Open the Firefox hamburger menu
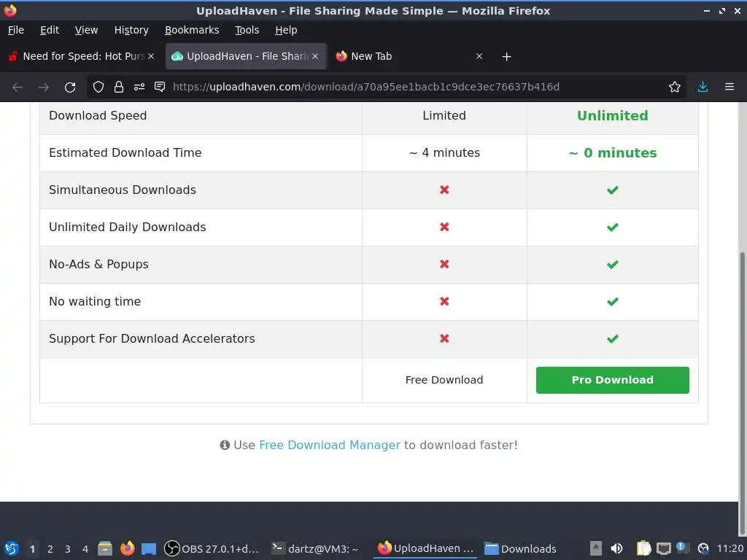 [729, 87]
